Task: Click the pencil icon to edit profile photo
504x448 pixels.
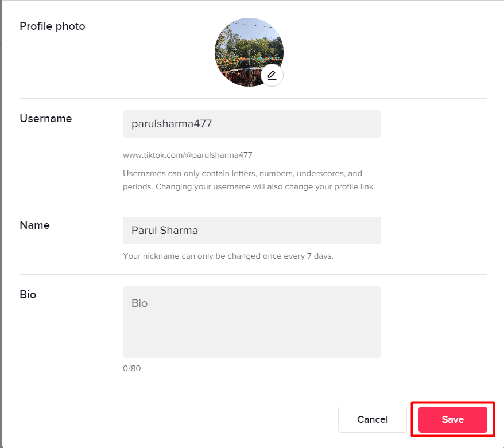Action: [x=272, y=75]
